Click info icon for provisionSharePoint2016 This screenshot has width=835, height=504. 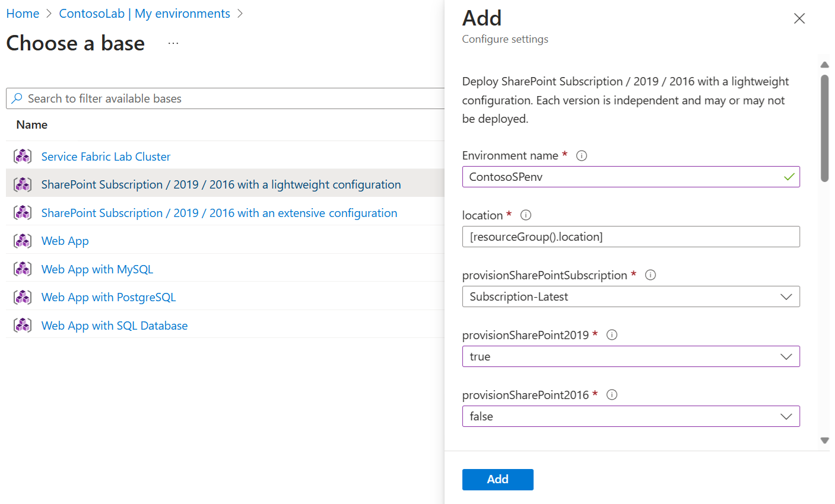[x=612, y=395]
